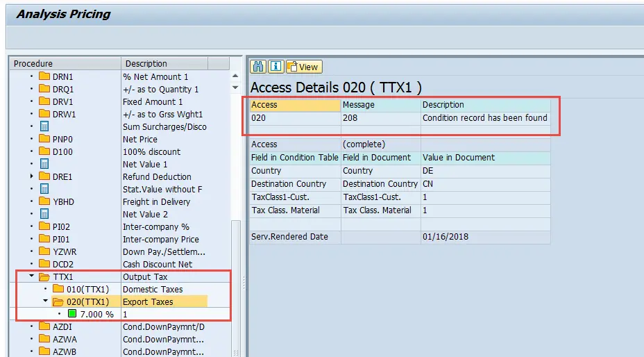Click the % Net Amount 1 description
Image resolution: width=644 pixels, height=357 pixels.
[155, 77]
